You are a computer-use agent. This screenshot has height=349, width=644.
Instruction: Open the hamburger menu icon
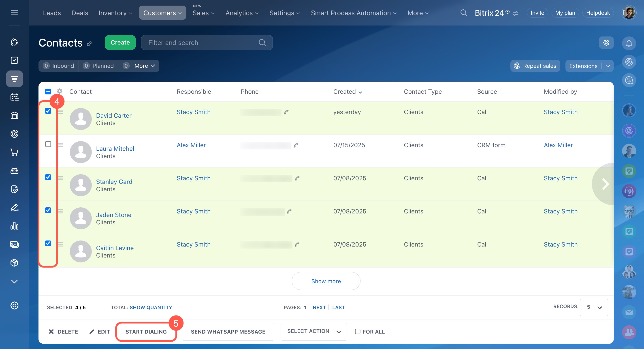(15, 13)
